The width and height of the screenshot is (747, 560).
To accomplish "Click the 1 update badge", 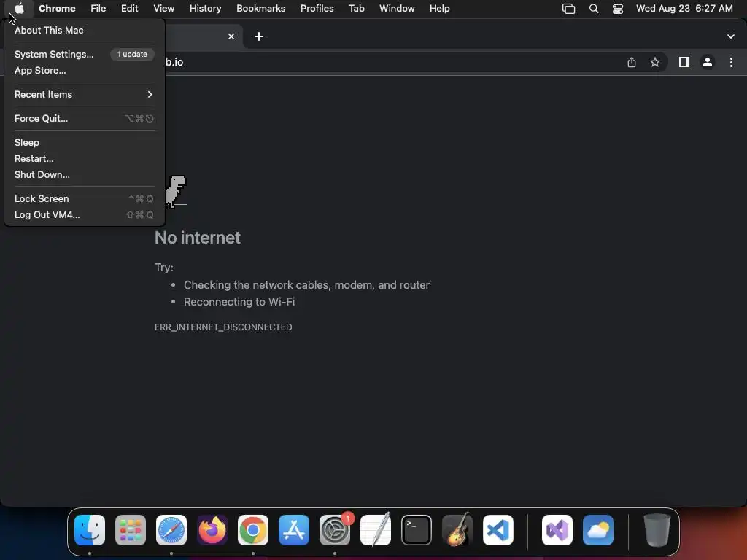I will pos(133,54).
